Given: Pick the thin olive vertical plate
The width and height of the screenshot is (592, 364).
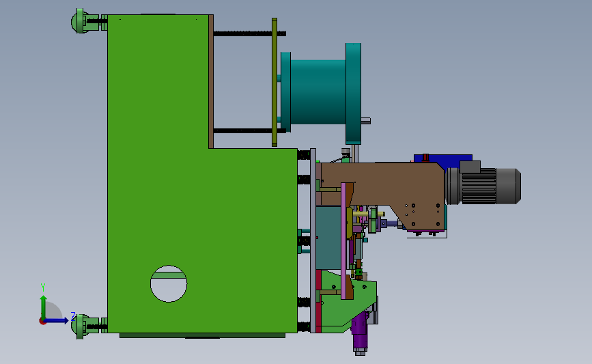Looking at the screenshot, I should [274, 82].
